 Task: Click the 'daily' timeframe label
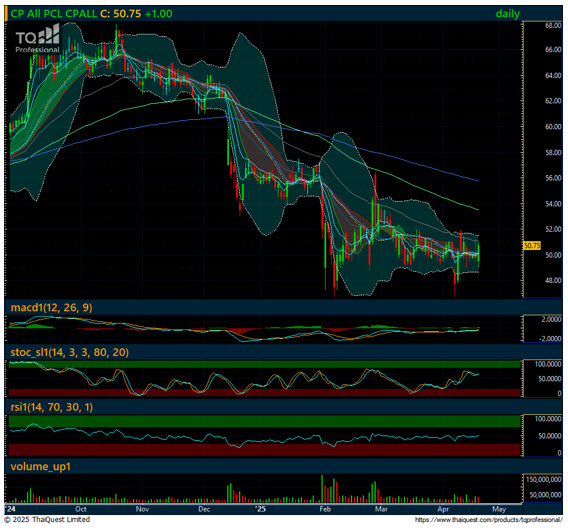(x=508, y=14)
